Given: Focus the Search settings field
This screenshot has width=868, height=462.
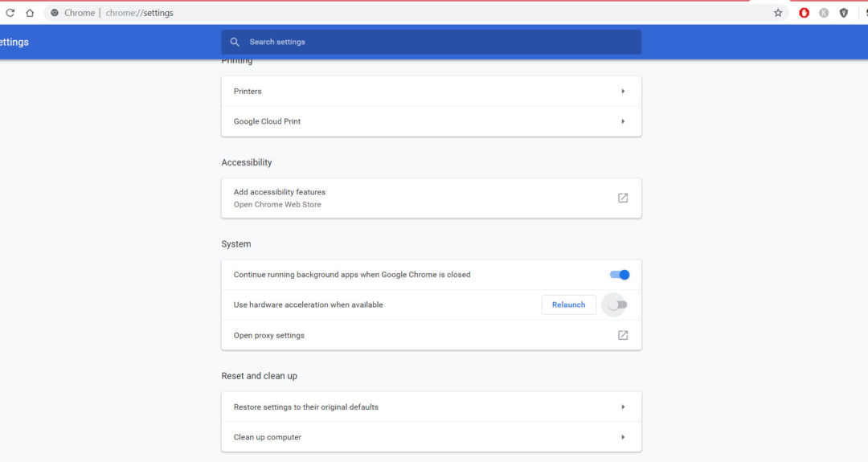Looking at the screenshot, I should [x=432, y=42].
